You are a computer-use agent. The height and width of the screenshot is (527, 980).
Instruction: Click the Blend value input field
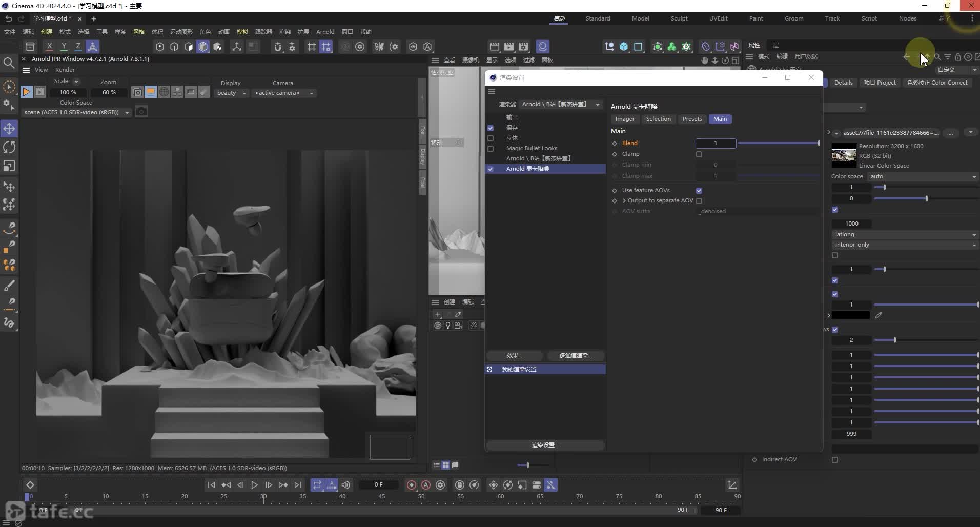[716, 144]
